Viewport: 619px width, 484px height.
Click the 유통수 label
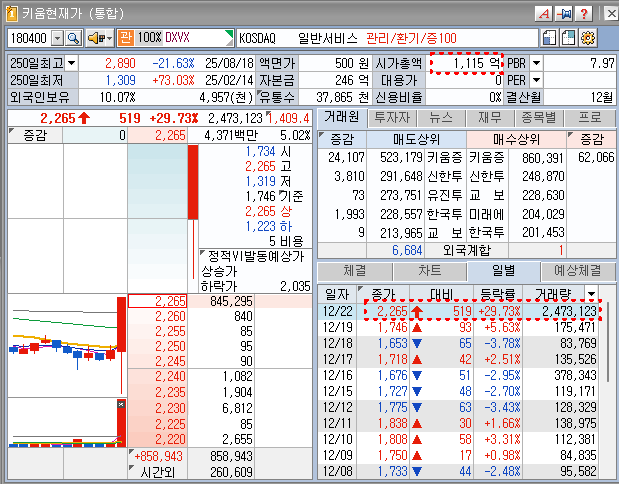pyautogui.click(x=277, y=97)
